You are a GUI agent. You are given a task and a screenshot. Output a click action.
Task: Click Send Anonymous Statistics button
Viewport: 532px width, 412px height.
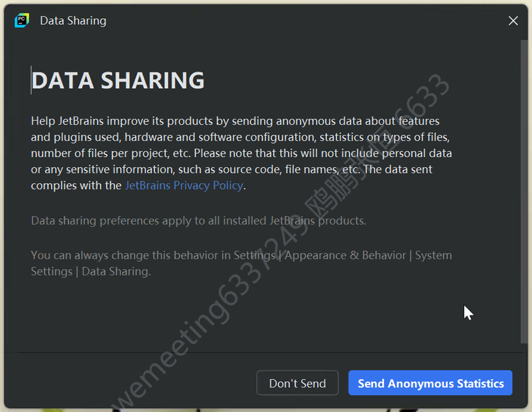click(x=430, y=383)
